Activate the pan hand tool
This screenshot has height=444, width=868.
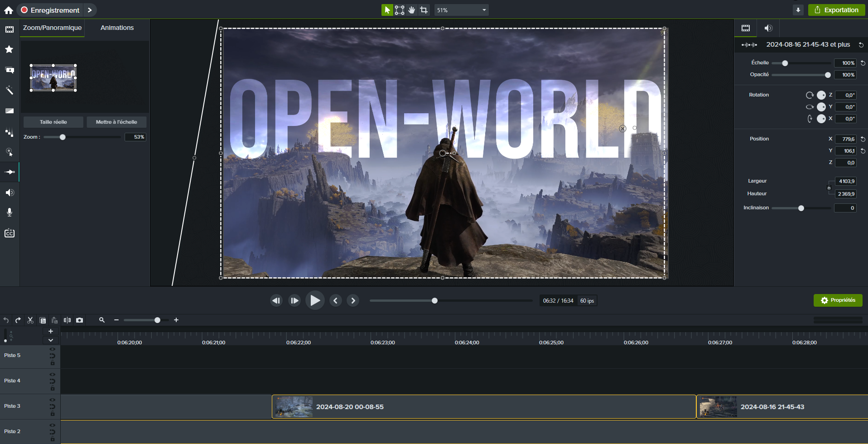pyautogui.click(x=411, y=10)
